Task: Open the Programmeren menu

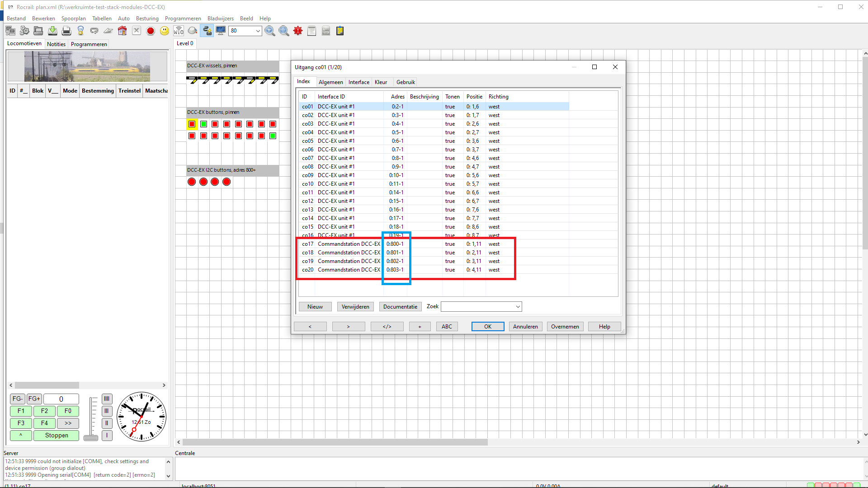Action: click(183, 19)
